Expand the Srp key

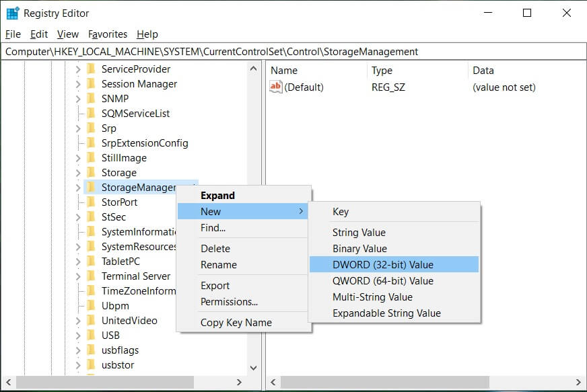(78, 128)
